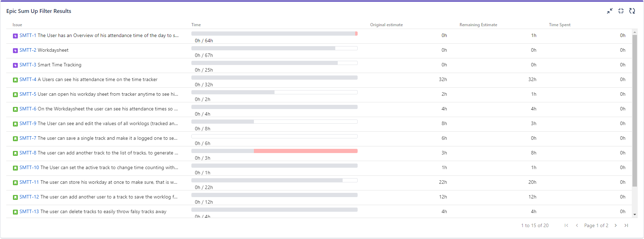Click the Issue column header
Image resolution: width=644 pixels, height=239 pixels.
(17, 24)
